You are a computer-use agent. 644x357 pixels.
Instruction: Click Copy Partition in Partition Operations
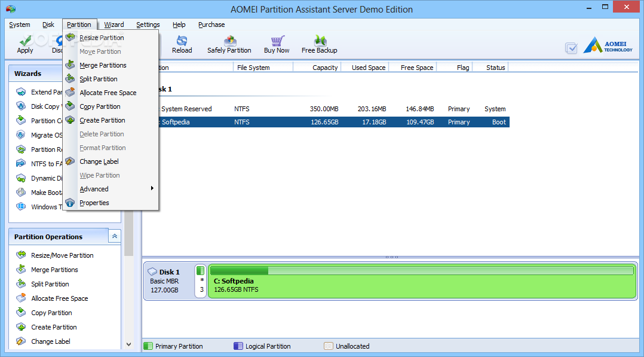(x=51, y=313)
